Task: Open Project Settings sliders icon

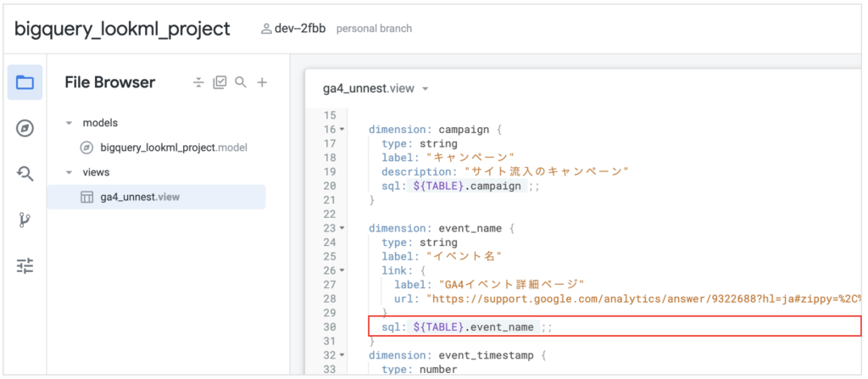Action: [25, 266]
